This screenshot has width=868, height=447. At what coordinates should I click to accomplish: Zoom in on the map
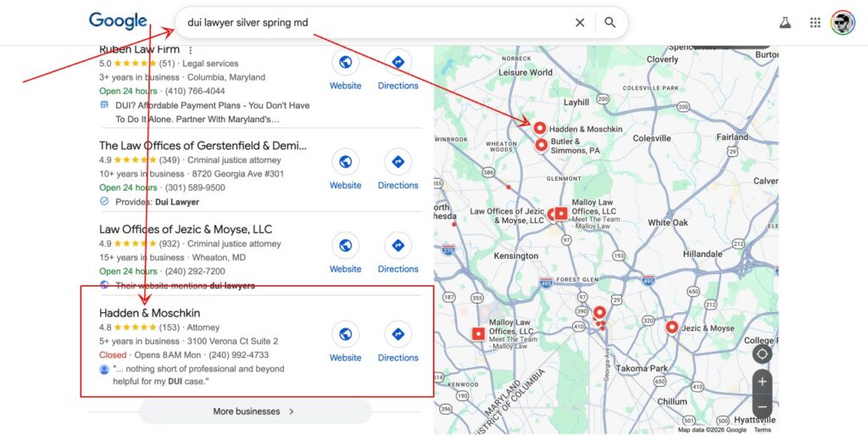[762, 382]
